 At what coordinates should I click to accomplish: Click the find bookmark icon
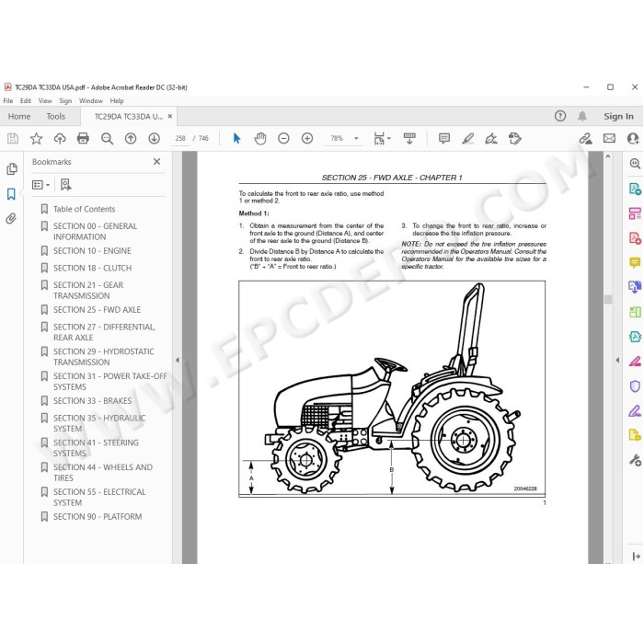65,185
